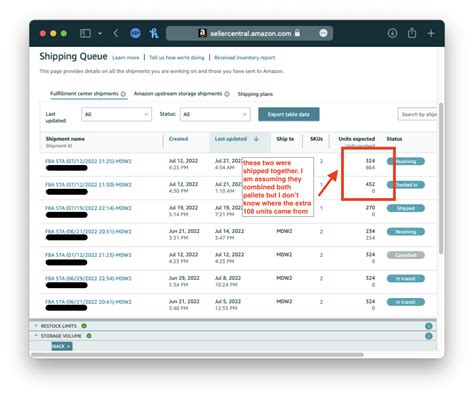474x397 pixels.
Task: Open shipment FBA STA (07/12/2022 21:23)-MDW2
Action: tap(88, 255)
